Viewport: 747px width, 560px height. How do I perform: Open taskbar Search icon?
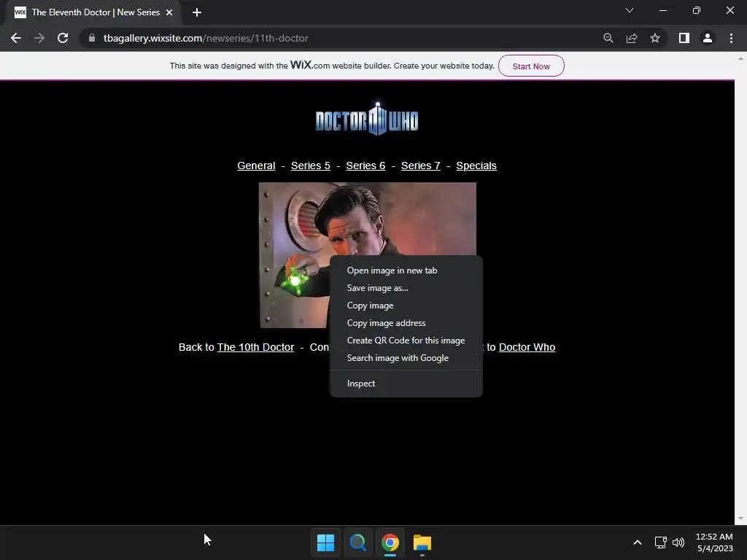coord(357,542)
